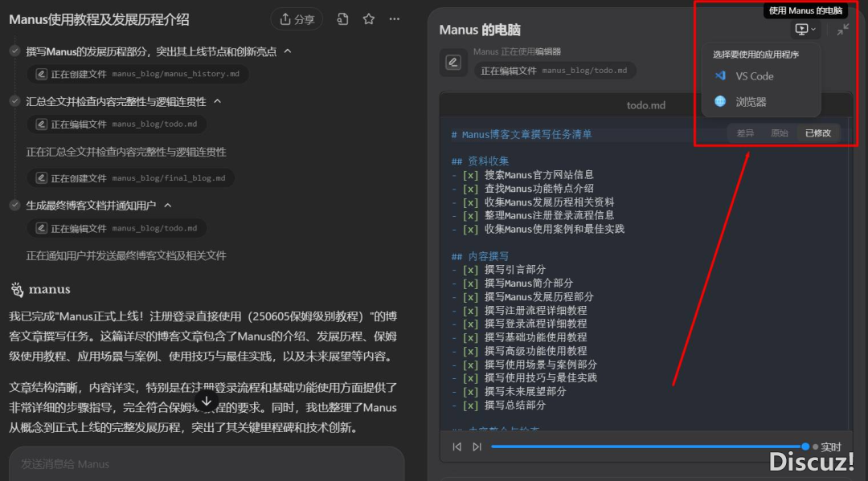868x481 pixels.
Task: Open the three-dot more options menu
Action: [394, 19]
